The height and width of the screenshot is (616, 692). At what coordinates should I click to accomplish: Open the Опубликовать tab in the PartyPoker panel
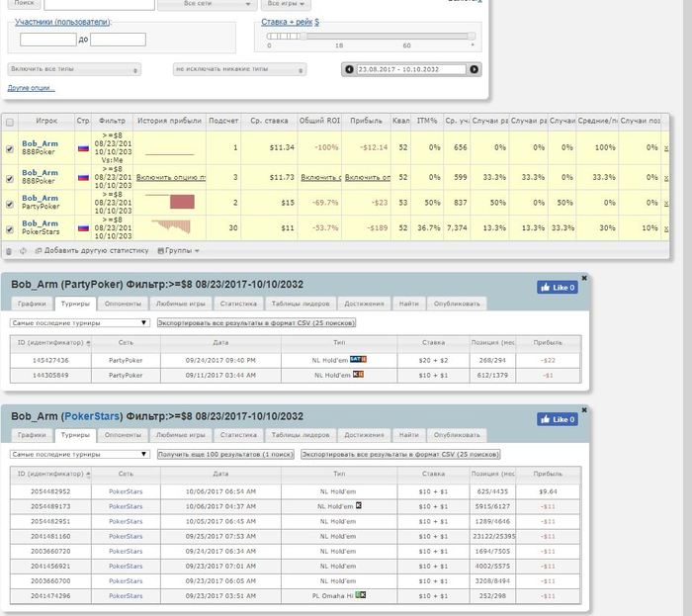(457, 304)
